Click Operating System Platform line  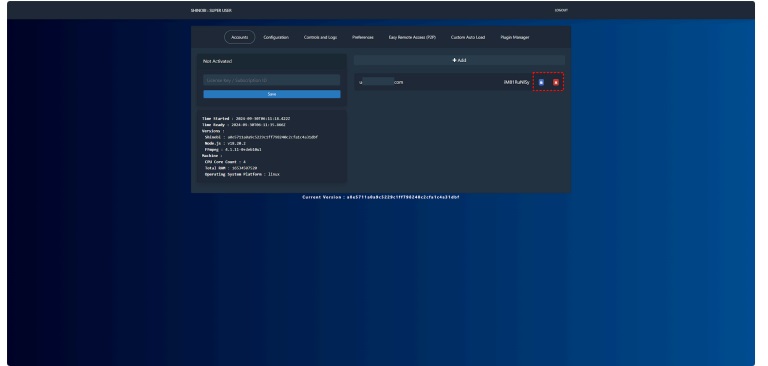[x=242, y=174]
